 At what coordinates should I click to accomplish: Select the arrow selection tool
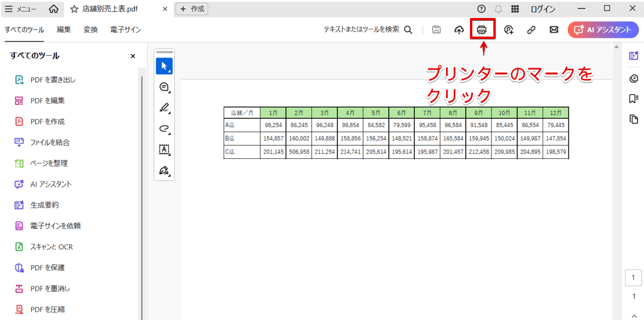(x=164, y=66)
